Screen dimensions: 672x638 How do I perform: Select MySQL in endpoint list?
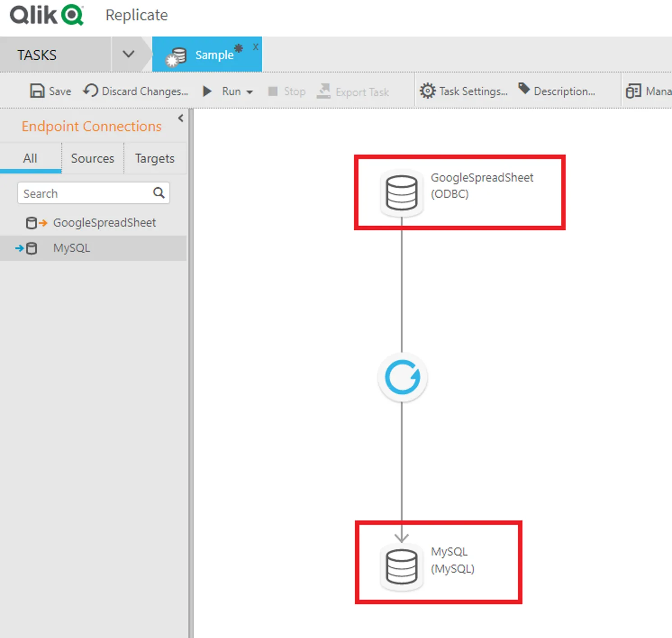pyautogui.click(x=72, y=248)
